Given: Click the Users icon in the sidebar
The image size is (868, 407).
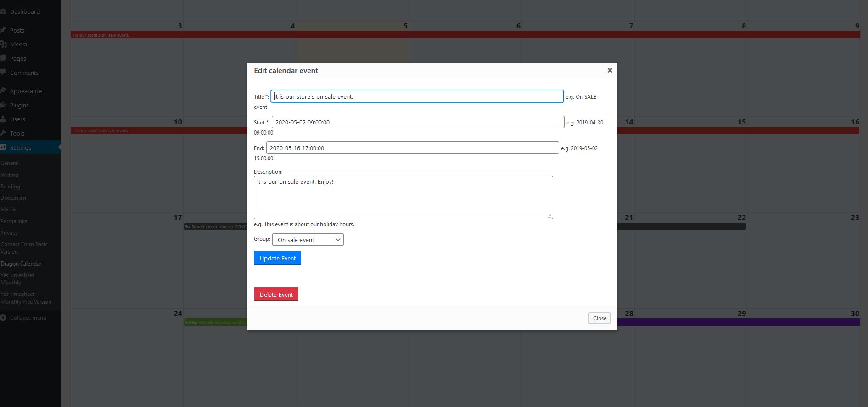Looking at the screenshot, I should click(3, 119).
